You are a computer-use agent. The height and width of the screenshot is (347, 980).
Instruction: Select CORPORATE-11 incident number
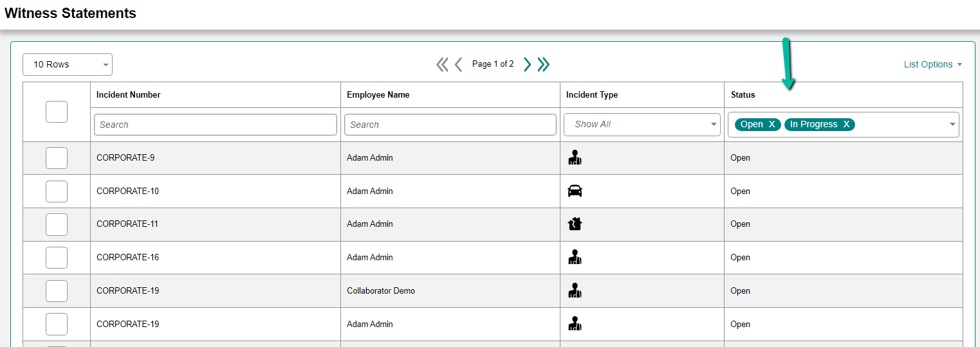pyautogui.click(x=127, y=224)
